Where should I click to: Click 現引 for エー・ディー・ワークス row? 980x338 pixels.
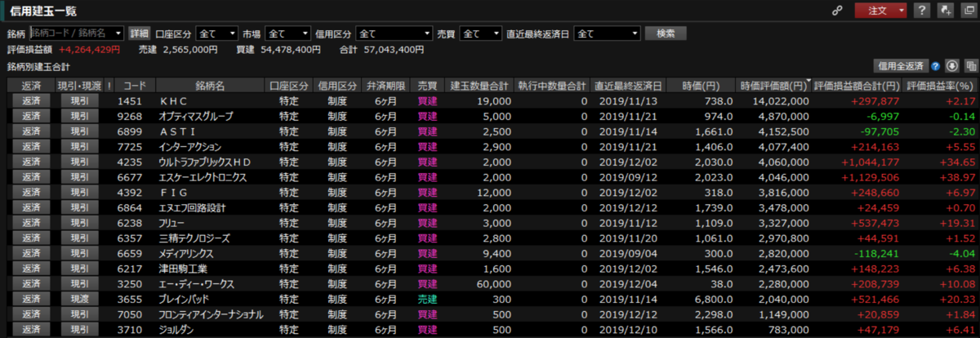tap(80, 284)
